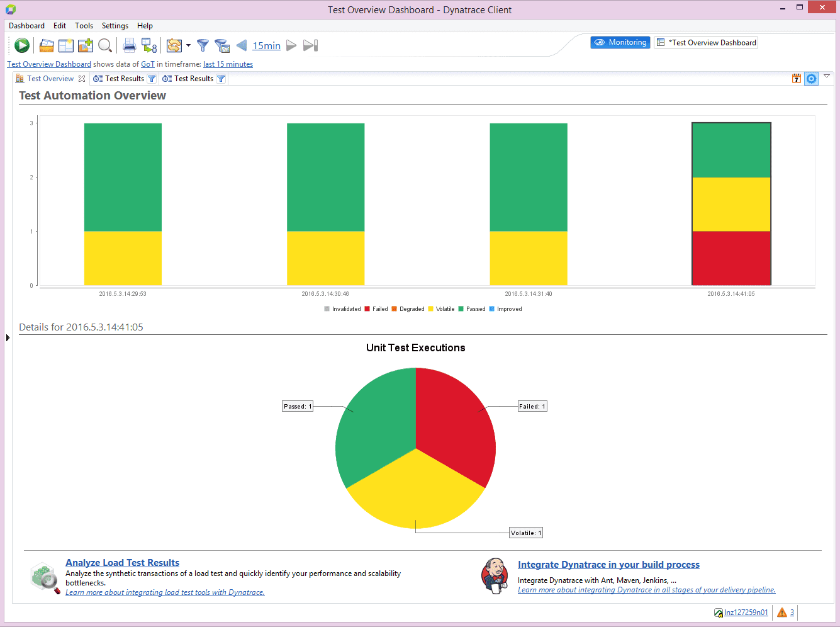Click the 15min timeframe link
This screenshot has width=840, height=627.
point(267,45)
